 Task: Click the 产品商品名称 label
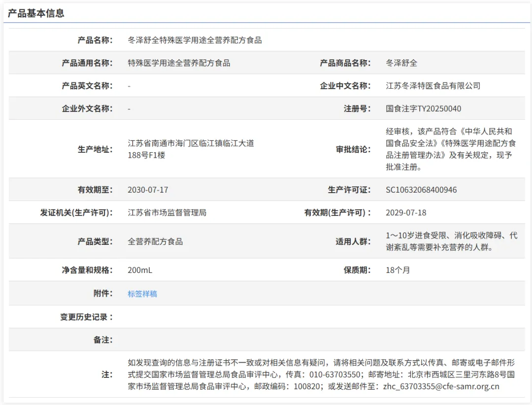(345, 63)
